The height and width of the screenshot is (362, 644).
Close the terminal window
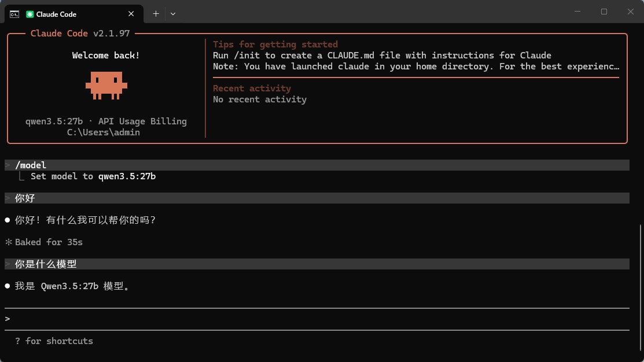coord(630,12)
